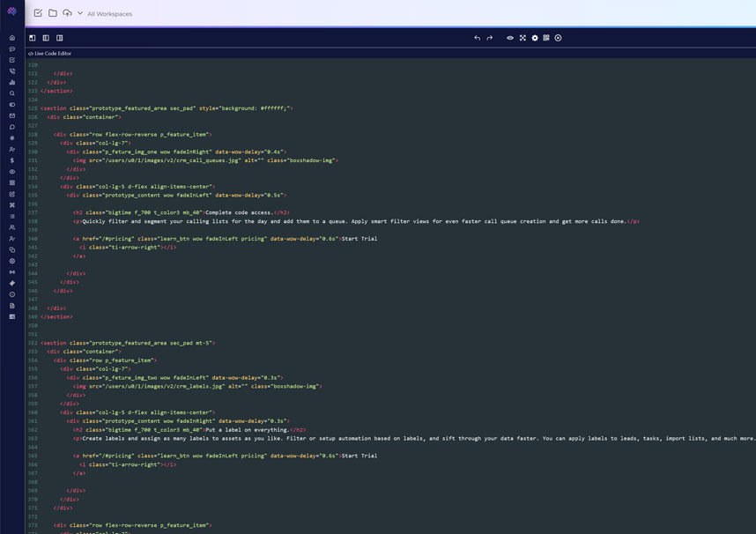The image size is (756, 534).
Task: Click the task checkbox icon in header
Action: pos(38,14)
